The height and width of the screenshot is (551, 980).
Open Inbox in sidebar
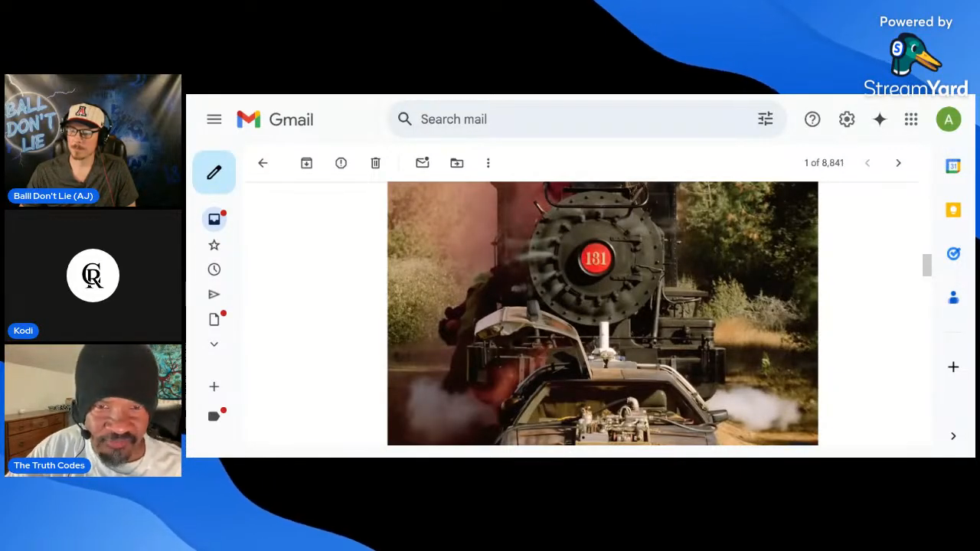click(x=214, y=219)
